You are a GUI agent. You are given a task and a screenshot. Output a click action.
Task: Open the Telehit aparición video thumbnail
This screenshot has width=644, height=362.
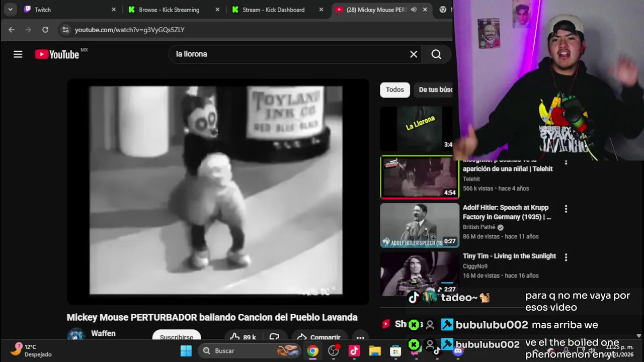coord(420,177)
